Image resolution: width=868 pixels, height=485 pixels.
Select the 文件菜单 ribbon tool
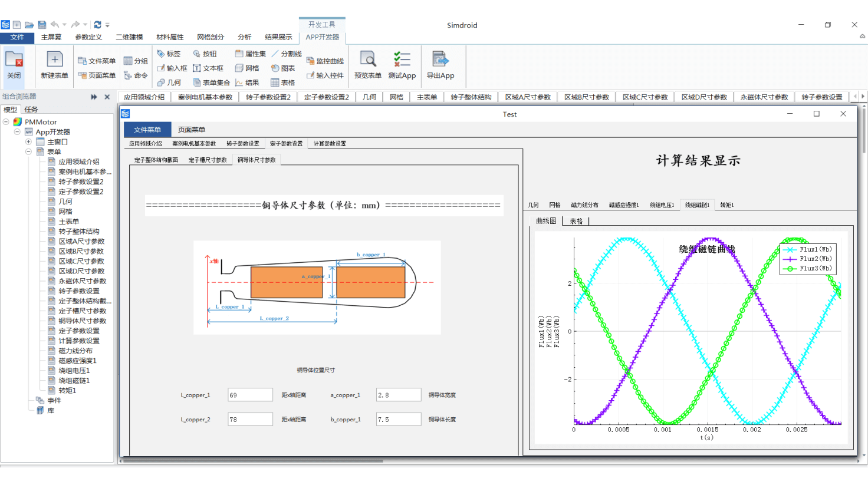pos(97,61)
